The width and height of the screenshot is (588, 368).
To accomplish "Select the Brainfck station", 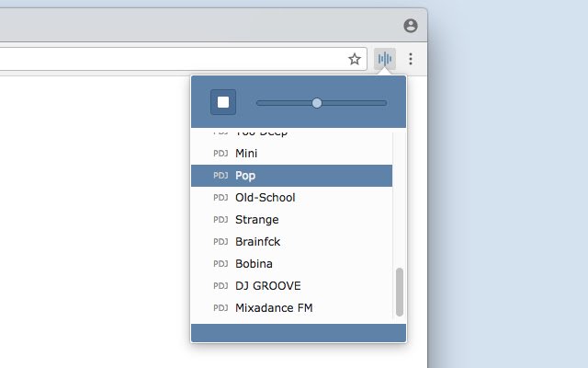I will 292,241.
